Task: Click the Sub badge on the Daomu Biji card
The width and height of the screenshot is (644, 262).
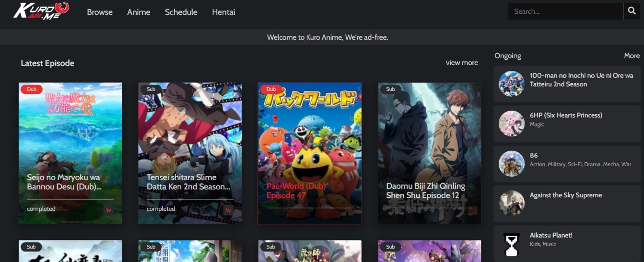Action: (390, 89)
